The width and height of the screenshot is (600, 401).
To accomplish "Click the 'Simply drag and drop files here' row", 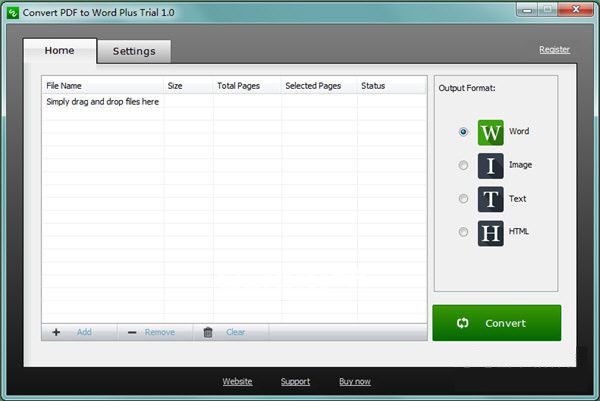I will 234,101.
